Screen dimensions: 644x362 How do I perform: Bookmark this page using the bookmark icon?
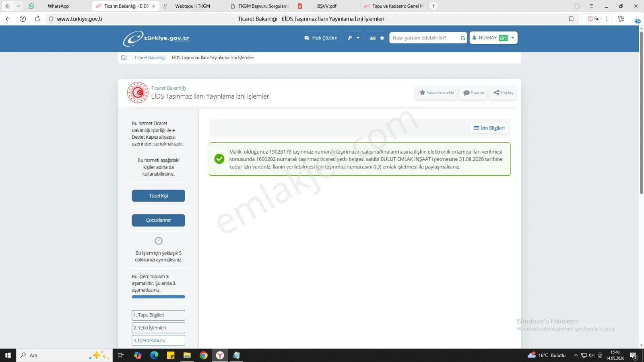[571, 19]
